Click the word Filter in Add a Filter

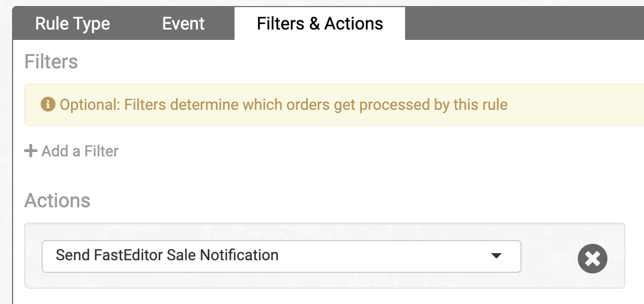pos(102,151)
